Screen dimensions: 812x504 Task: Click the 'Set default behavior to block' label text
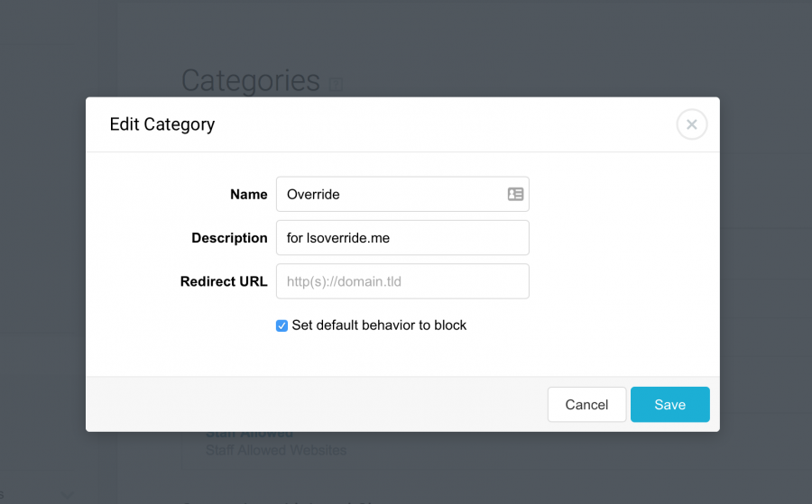click(379, 325)
